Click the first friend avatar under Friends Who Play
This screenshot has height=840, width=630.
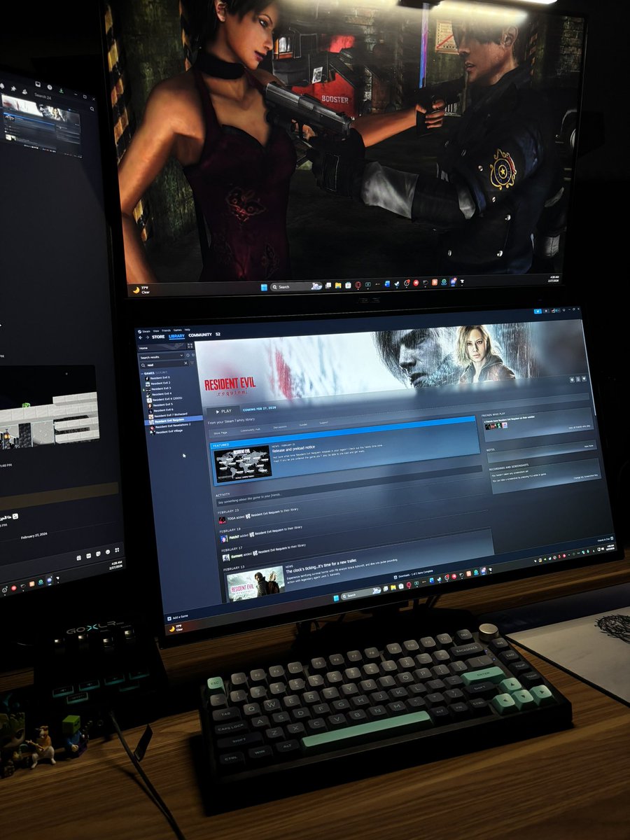tap(488, 426)
